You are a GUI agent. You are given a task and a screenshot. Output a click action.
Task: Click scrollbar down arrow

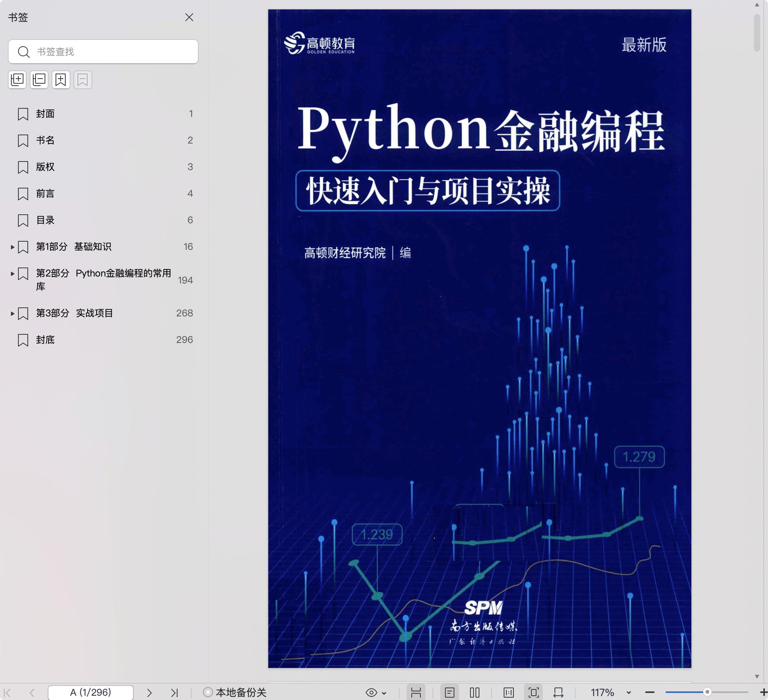click(757, 676)
